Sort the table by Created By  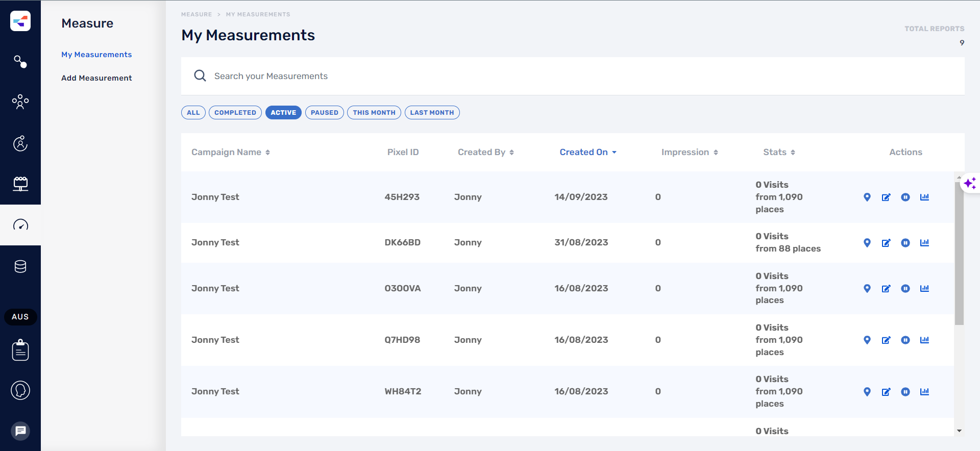[x=486, y=152]
